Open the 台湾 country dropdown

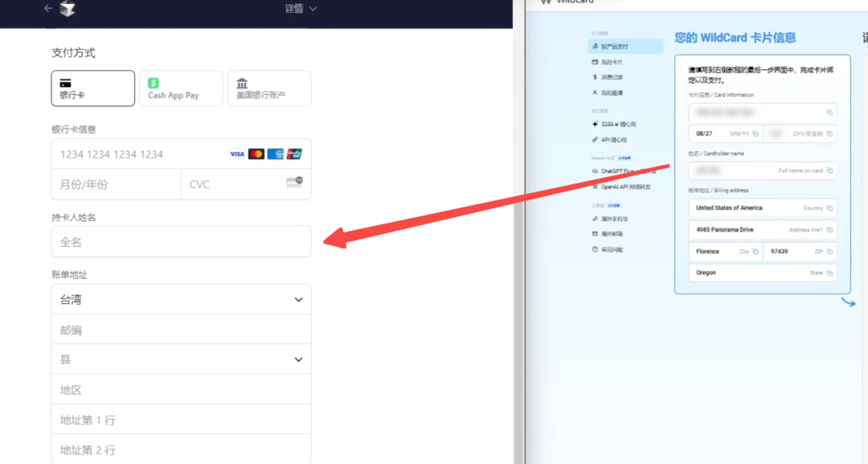coord(181,299)
